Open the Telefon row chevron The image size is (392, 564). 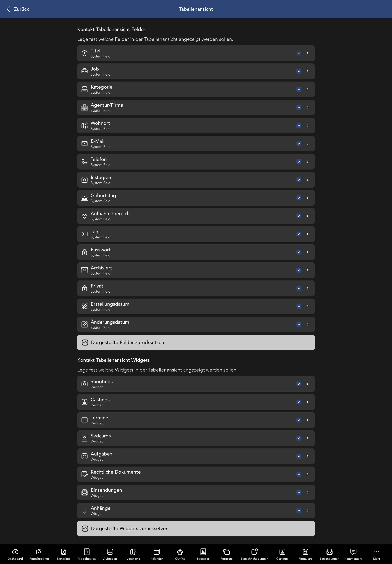coord(307,162)
